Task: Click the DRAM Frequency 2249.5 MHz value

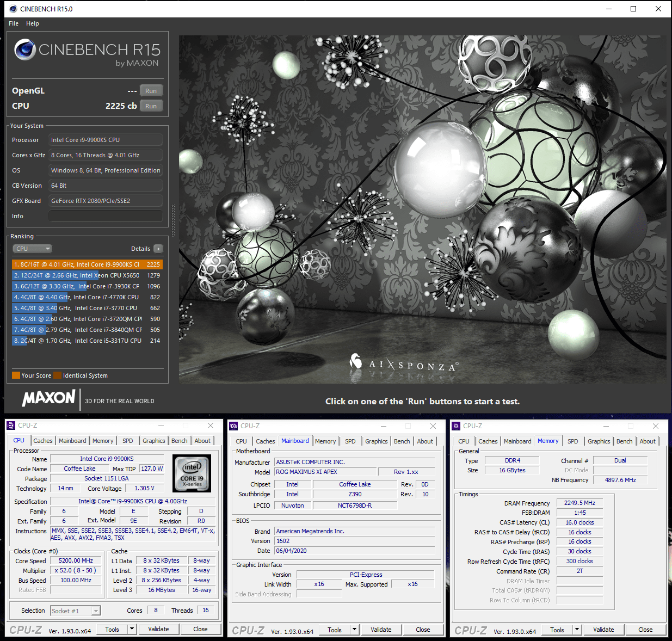Action: 579,503
